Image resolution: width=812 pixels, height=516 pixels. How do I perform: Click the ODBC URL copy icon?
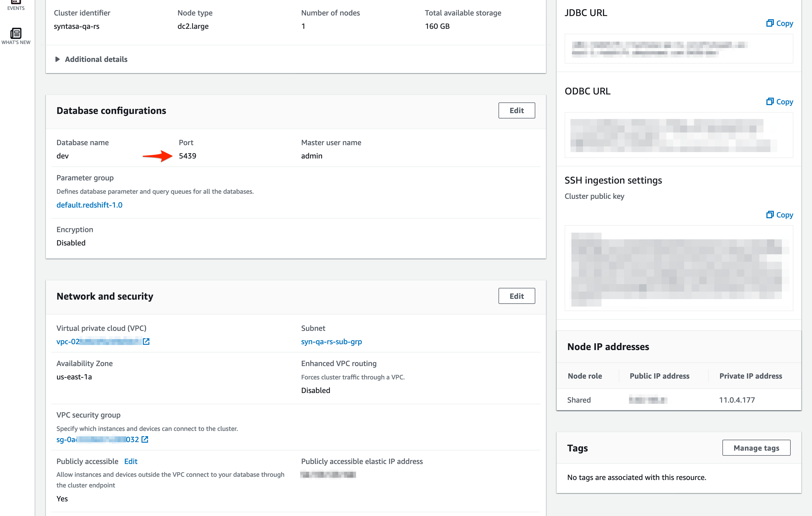[770, 102]
